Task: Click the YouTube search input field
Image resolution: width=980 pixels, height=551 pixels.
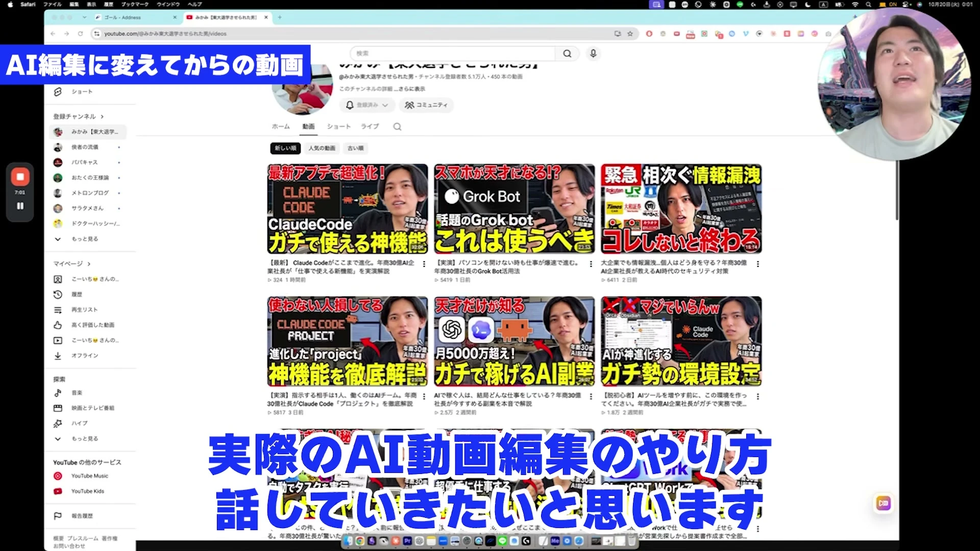Action: 453,54
